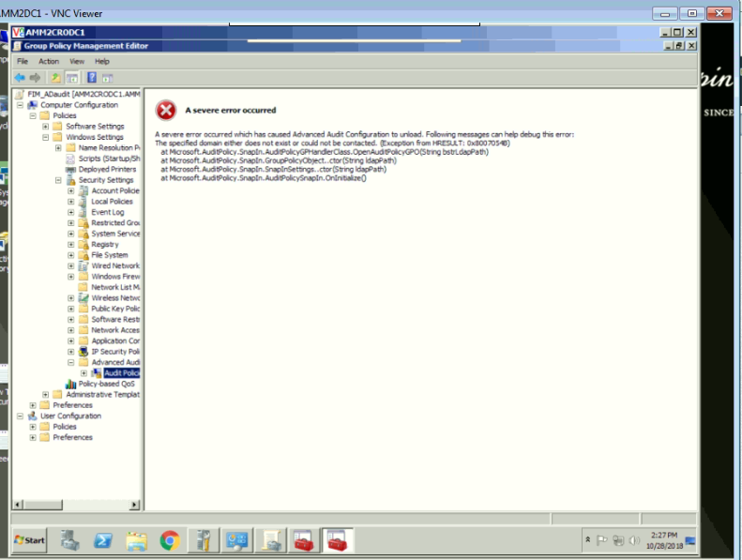Select Software Restriction Policies tree item
Viewport: 742px width, 560px height.
pos(115,320)
